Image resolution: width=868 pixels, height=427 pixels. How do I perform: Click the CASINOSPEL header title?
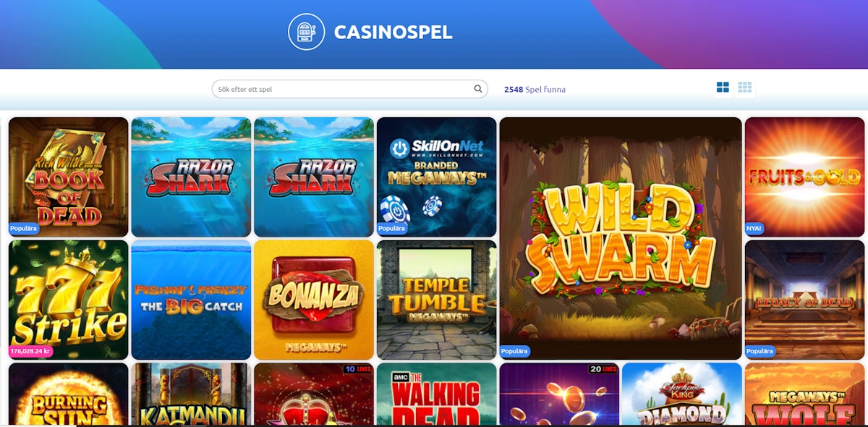point(393,32)
